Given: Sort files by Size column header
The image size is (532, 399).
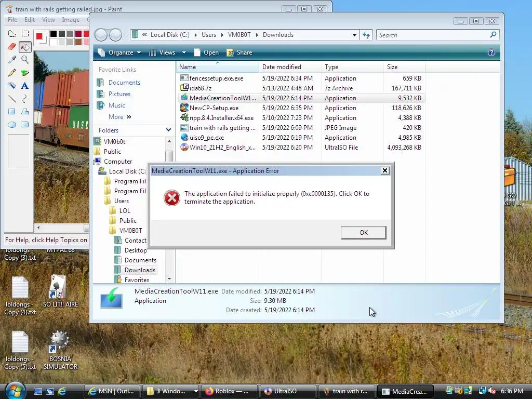Looking at the screenshot, I should (x=404, y=67).
